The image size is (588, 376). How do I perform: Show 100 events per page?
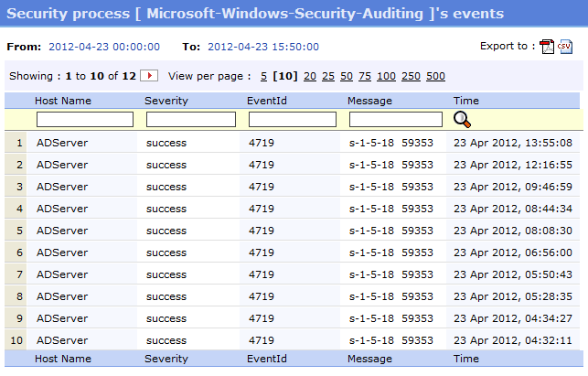point(386,77)
